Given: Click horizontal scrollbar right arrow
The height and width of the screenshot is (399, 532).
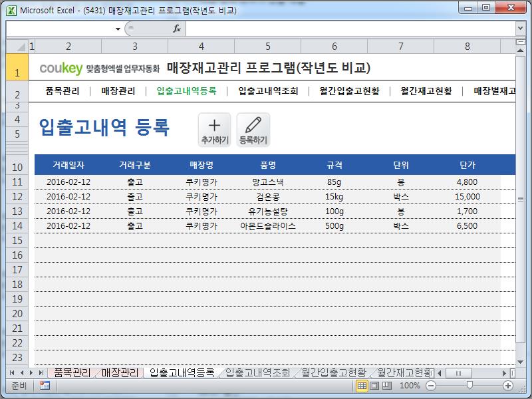Looking at the screenshot, I should (x=505, y=373).
